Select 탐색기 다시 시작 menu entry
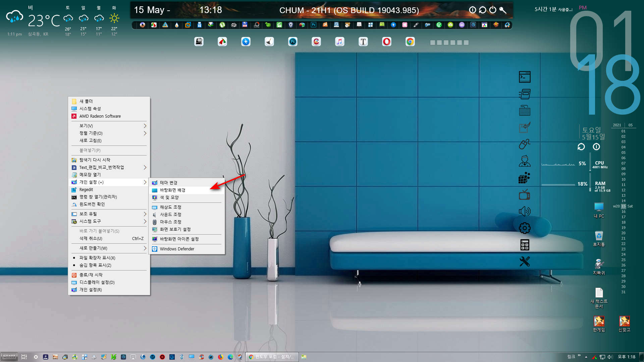The width and height of the screenshot is (644, 362). point(109,160)
